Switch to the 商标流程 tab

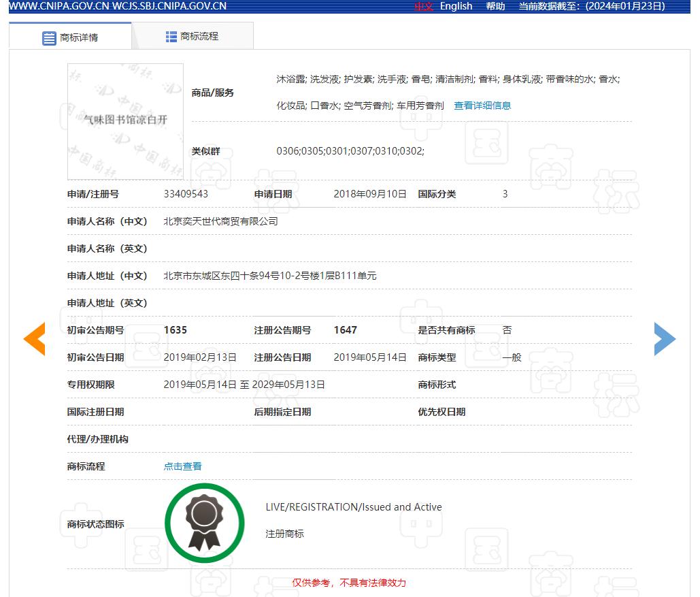coord(193,36)
